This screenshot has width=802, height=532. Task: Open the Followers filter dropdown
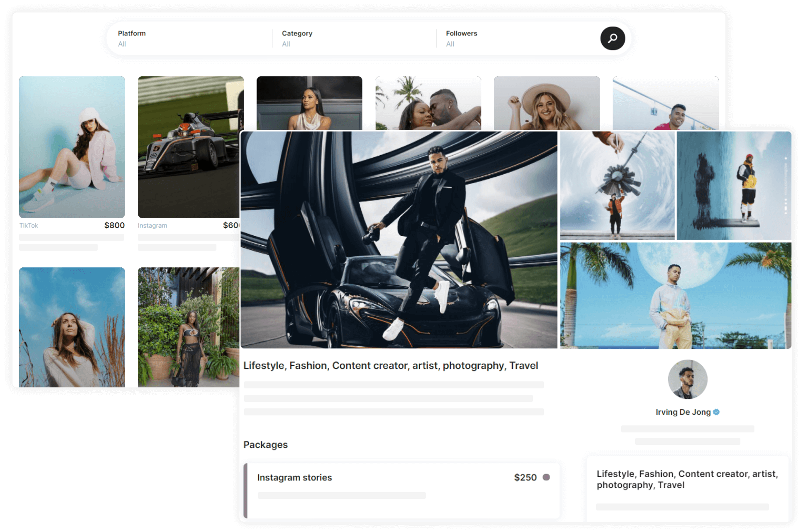518,39
